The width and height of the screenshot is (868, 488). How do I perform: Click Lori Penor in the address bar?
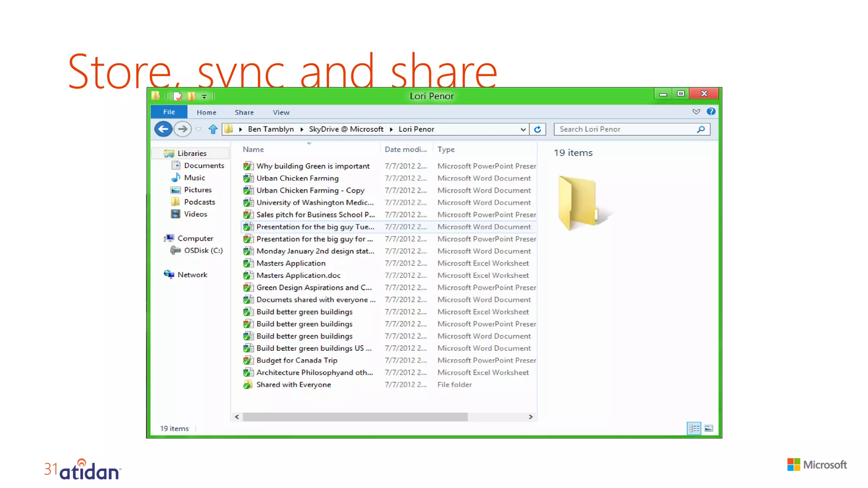(416, 129)
